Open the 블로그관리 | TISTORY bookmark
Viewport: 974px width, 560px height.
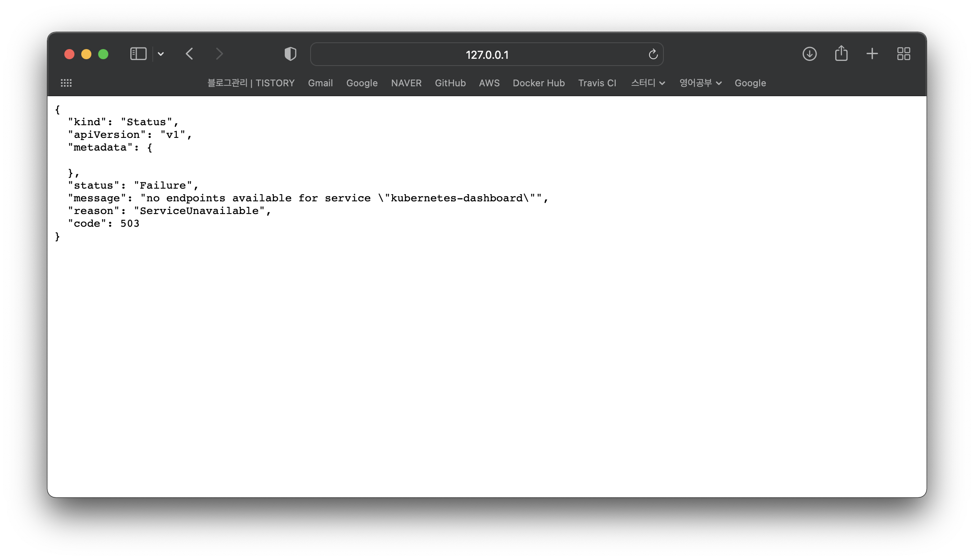click(251, 83)
